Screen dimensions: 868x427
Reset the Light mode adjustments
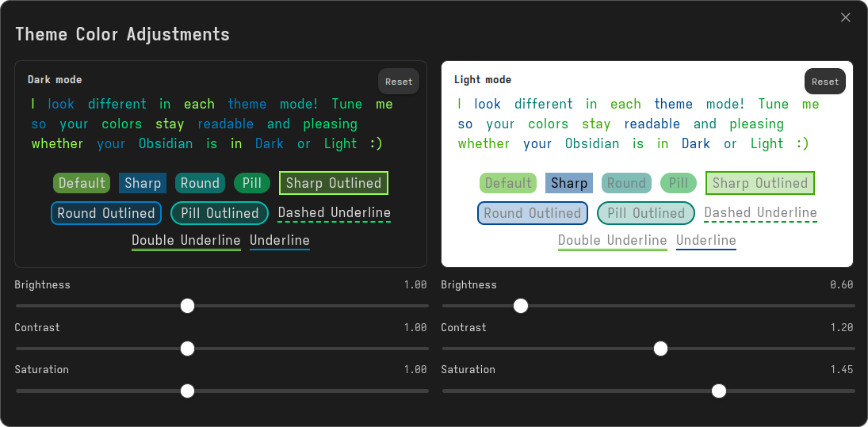825,82
